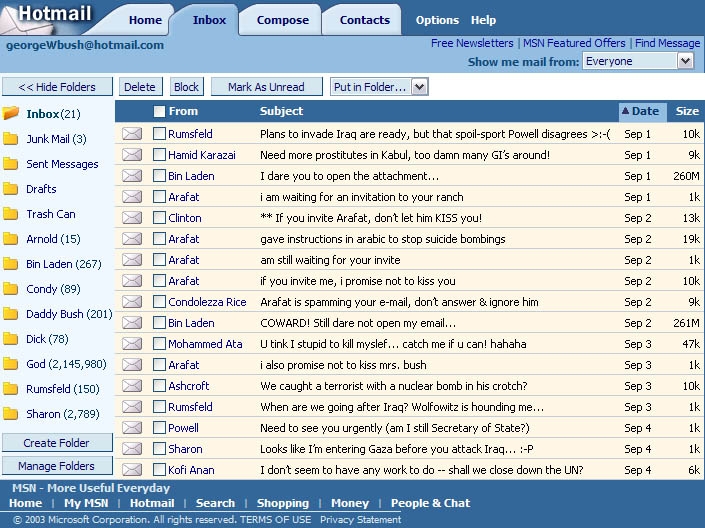Viewport: 705px width, 528px height.
Task: Click the Drafts folder icon
Action: click(x=10, y=189)
